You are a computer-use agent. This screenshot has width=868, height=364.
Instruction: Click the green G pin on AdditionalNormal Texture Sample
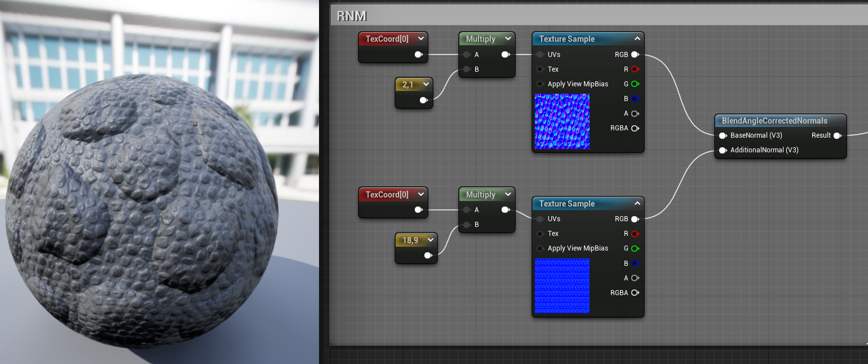635,248
